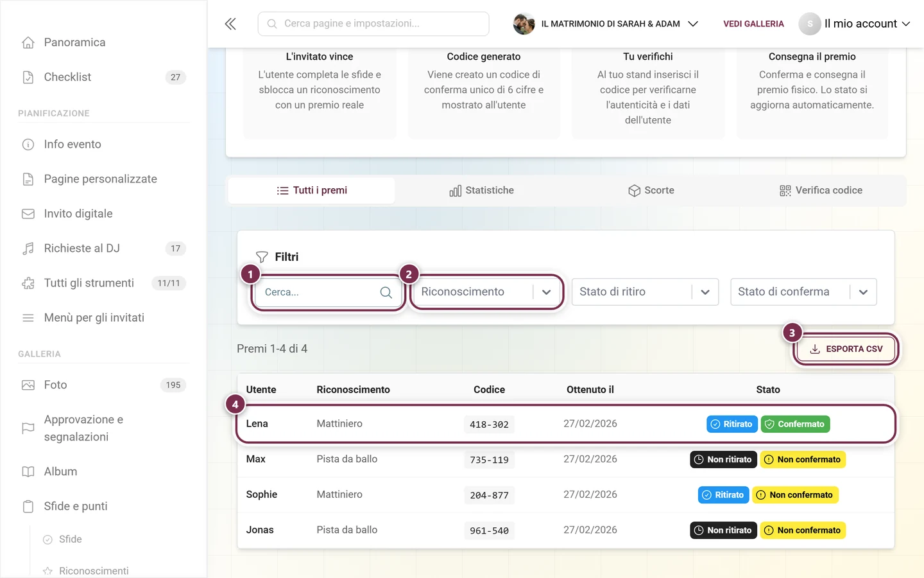Switch to the Tutti i premi tab
Screen dimensions: 924x578
tap(312, 191)
